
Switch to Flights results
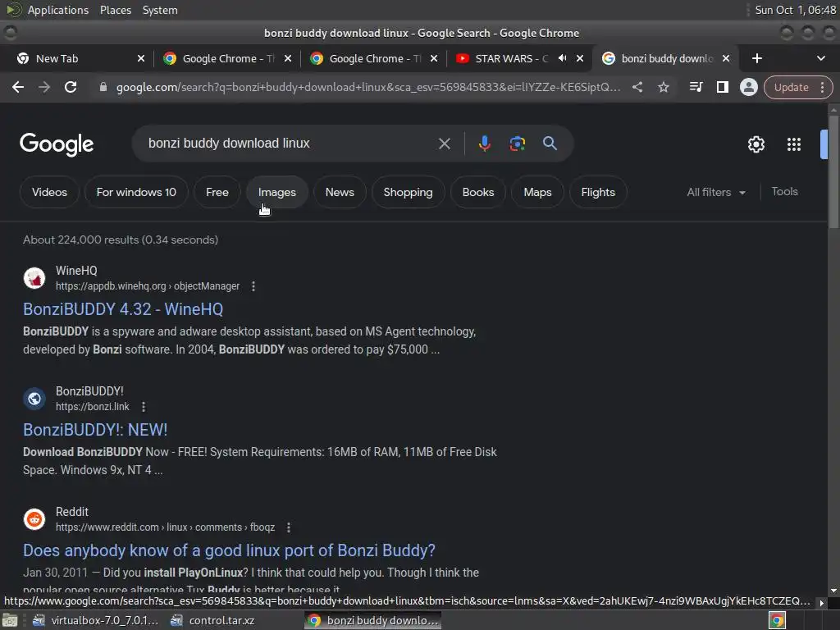click(598, 192)
